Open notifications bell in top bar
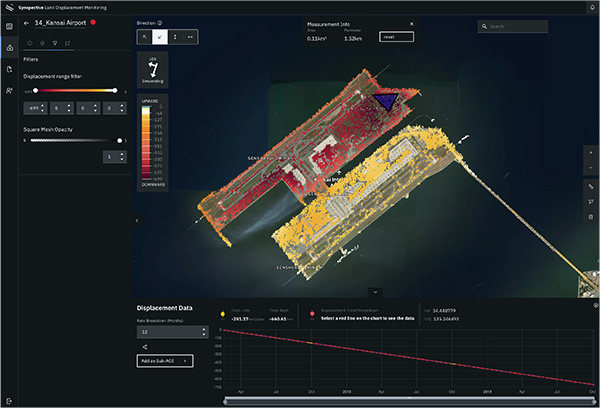This screenshot has height=408, width=600. (590, 6)
